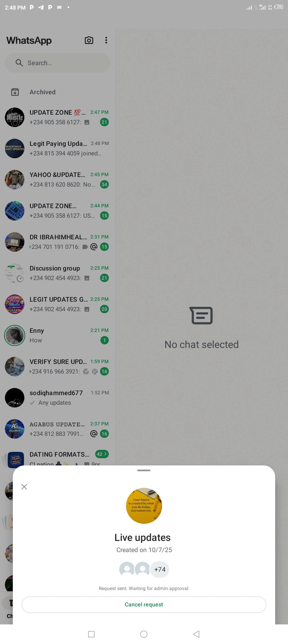Tap the Android recent apps square button
This screenshot has height=644, width=288.
tap(91, 634)
